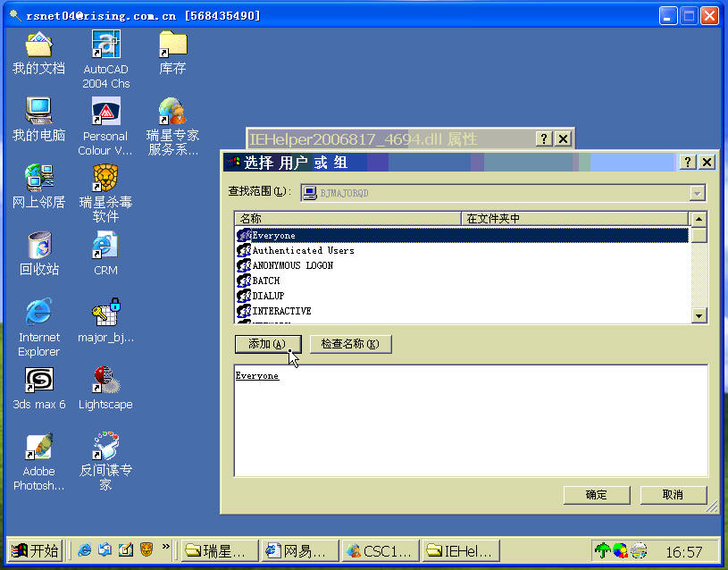728x570 pixels.
Task: Open the Lightscape desktop shortcut
Action: tap(106, 380)
